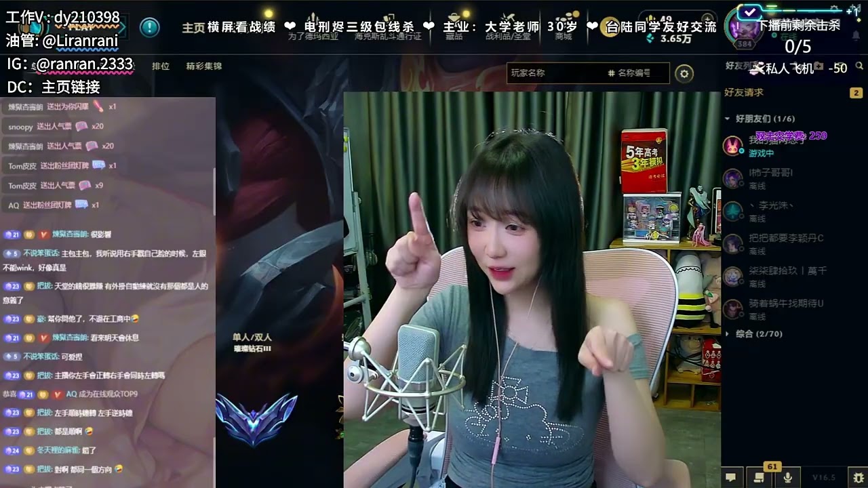Open the bug report icon at bottom right
868x488 pixels.
(859, 477)
